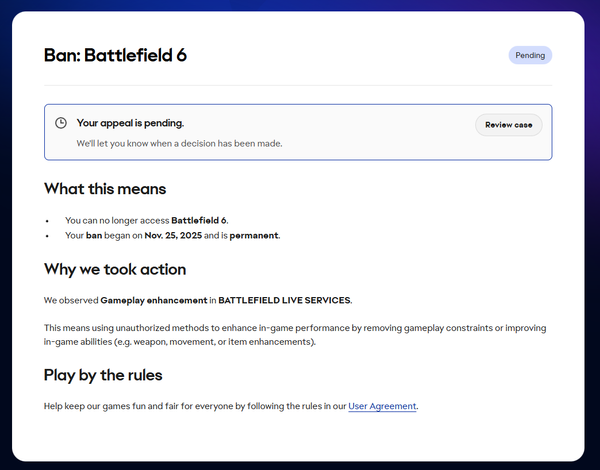600x470 pixels.
Task: Click 'BATTLEFIELD LIVE SERVICES' text
Action: (x=284, y=300)
